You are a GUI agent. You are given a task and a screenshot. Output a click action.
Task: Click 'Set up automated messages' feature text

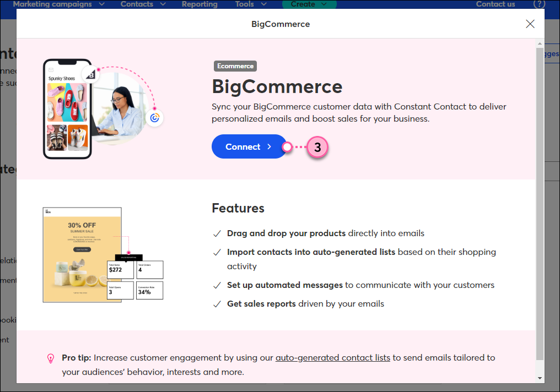point(284,285)
